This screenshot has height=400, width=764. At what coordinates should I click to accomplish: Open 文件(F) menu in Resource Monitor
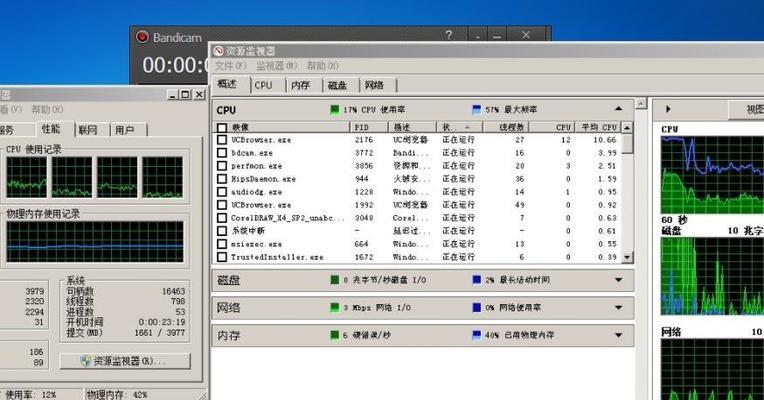click(230, 66)
